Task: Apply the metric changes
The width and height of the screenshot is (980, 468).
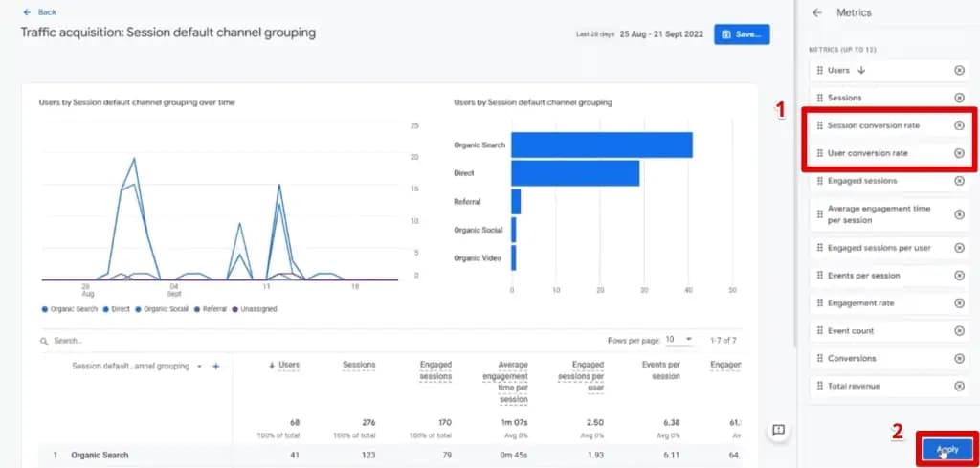Action: coord(947,449)
